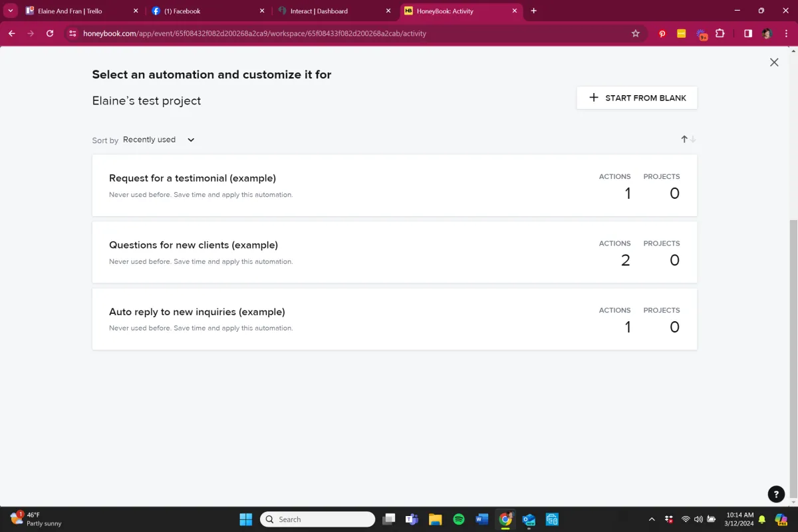The height and width of the screenshot is (532, 798).
Task: Select the HoneyBook Activity tab
Action: tap(461, 11)
